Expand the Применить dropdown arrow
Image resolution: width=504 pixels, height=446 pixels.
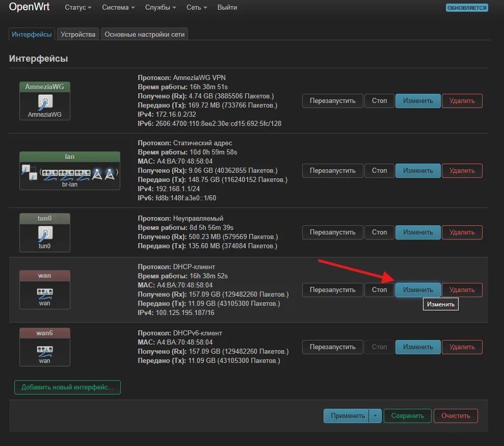[x=375, y=416]
